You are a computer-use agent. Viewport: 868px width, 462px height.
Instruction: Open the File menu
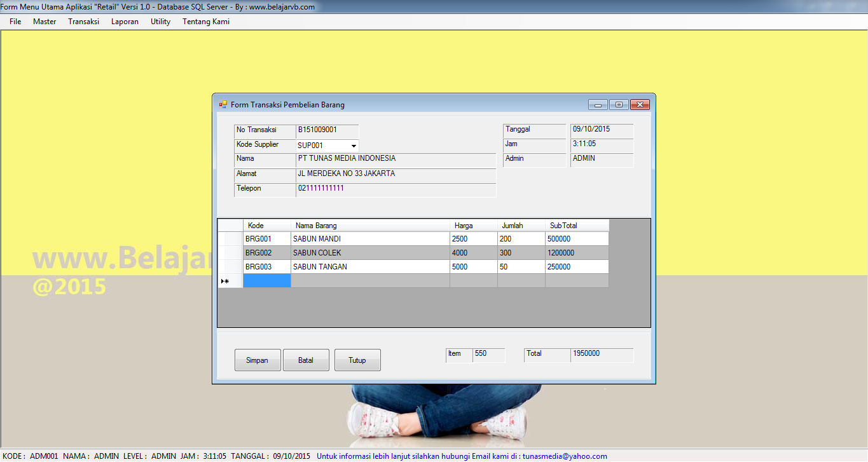point(15,22)
